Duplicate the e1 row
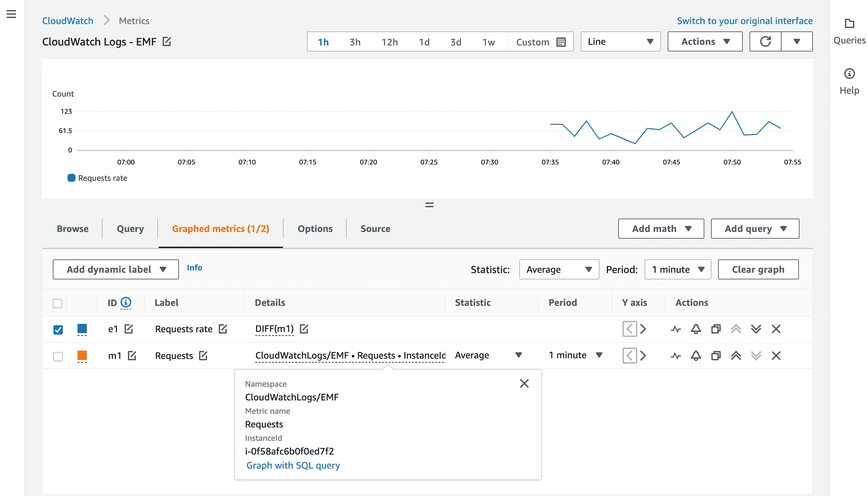 tap(716, 329)
